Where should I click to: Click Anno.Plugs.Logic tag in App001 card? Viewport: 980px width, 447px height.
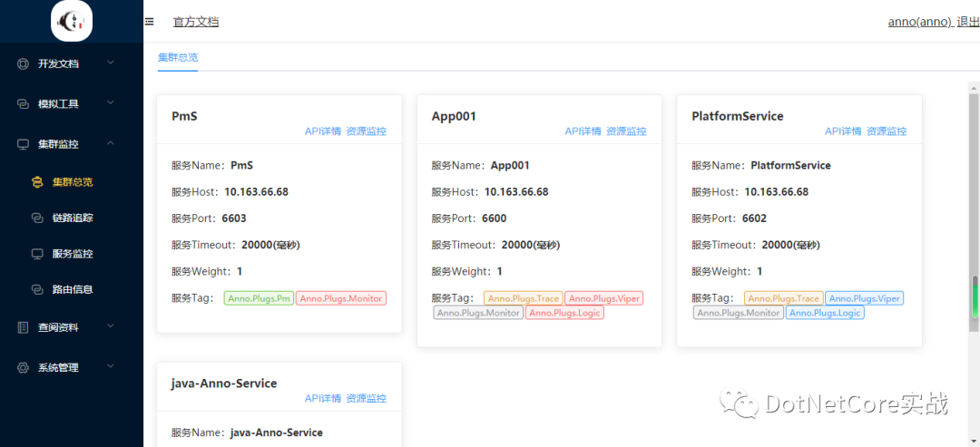click(x=565, y=313)
